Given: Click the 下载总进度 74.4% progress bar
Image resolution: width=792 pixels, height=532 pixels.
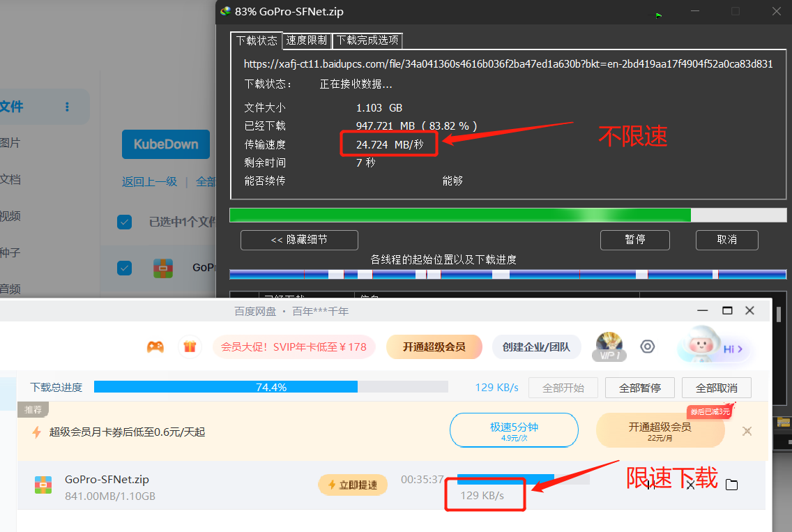Looking at the screenshot, I should point(271,387).
